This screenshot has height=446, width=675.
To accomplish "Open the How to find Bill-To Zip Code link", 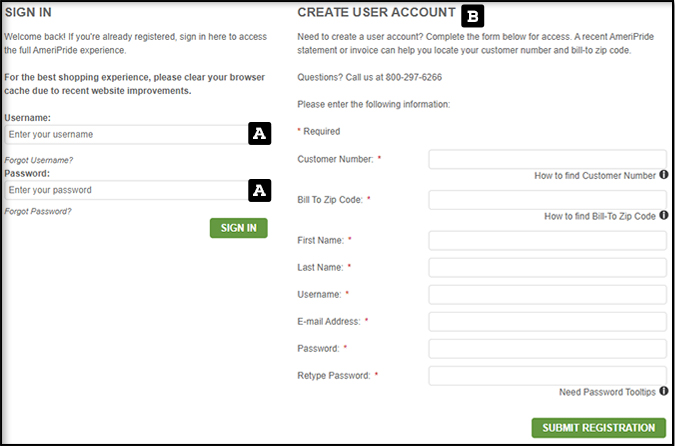I will 599,216.
